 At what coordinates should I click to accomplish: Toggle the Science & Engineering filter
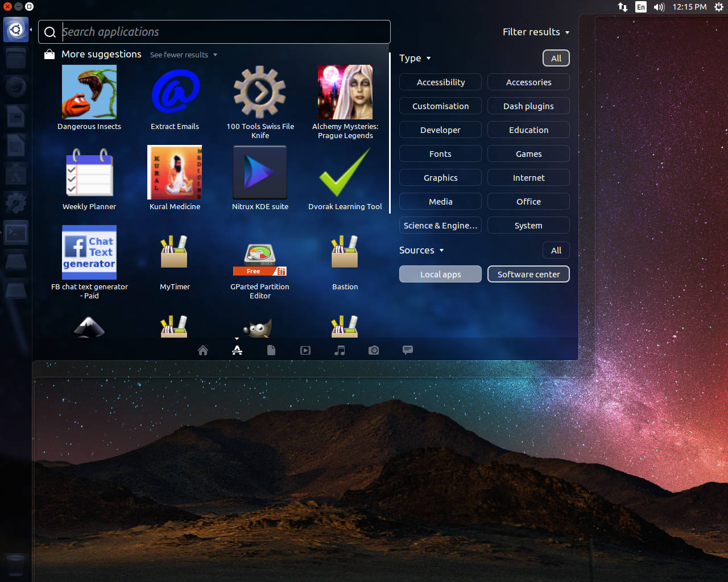pos(440,225)
